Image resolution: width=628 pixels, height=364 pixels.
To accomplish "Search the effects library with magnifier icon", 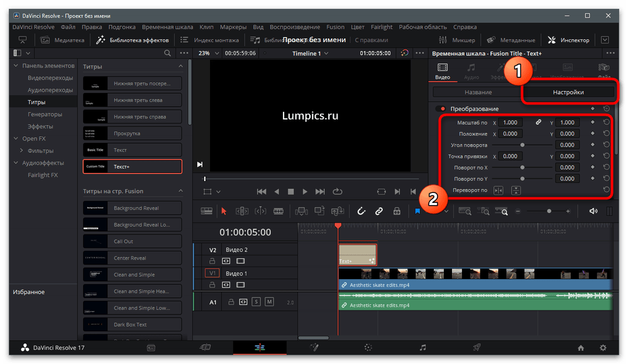I will point(167,53).
